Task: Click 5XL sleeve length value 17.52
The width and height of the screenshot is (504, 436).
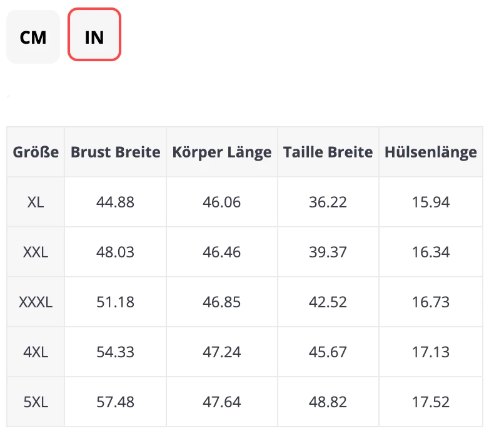Action: (x=431, y=402)
